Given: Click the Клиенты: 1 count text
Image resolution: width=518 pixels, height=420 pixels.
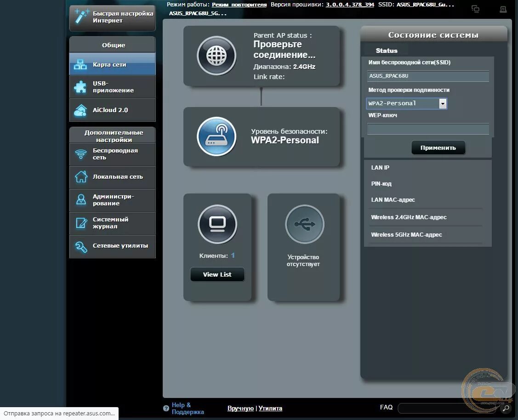Looking at the screenshot, I should [x=217, y=255].
